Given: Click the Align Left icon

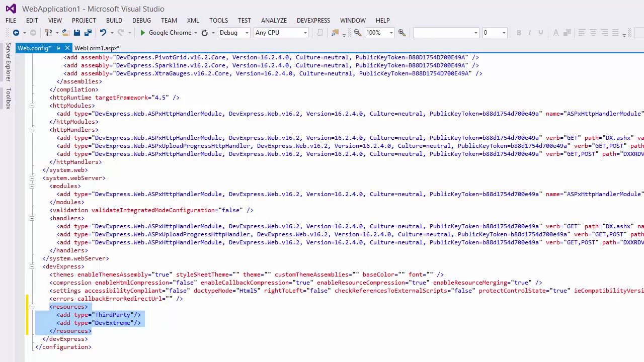Looking at the screenshot, I should (x=582, y=33).
